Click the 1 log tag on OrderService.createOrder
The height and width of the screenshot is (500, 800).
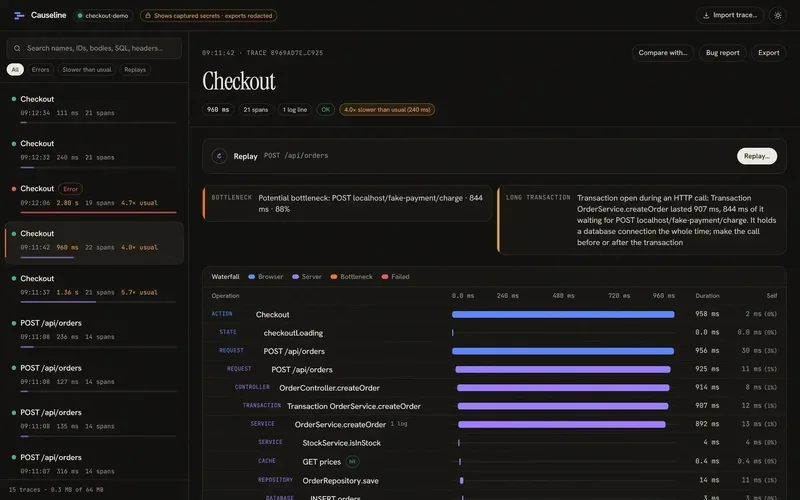pyautogui.click(x=399, y=424)
